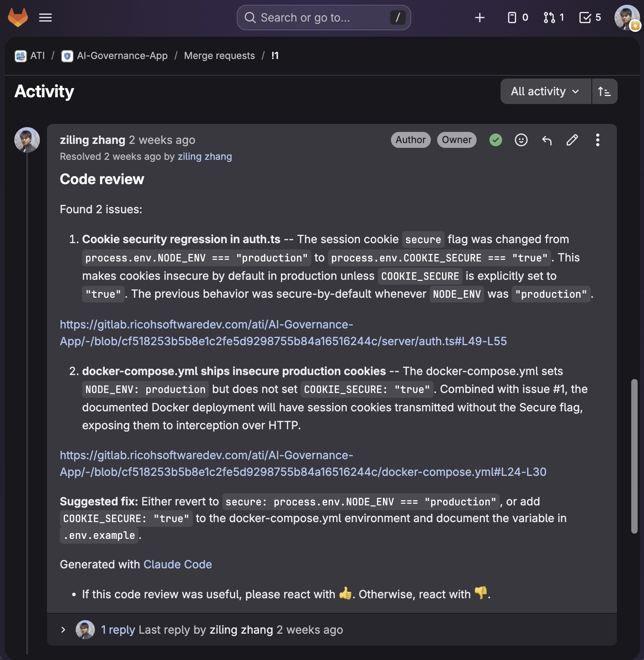Reply to ziling zhang's comment via reply arrow

coord(547,140)
